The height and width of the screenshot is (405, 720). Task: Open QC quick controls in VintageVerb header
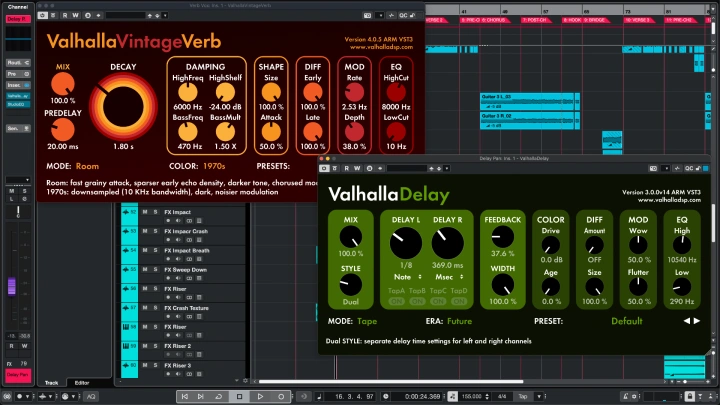[x=403, y=15]
